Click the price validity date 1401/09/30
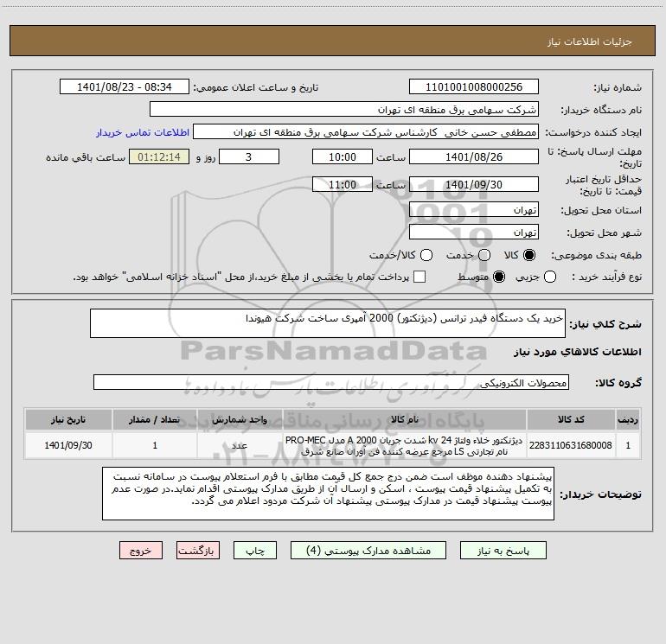The image size is (666, 644). coord(474,184)
